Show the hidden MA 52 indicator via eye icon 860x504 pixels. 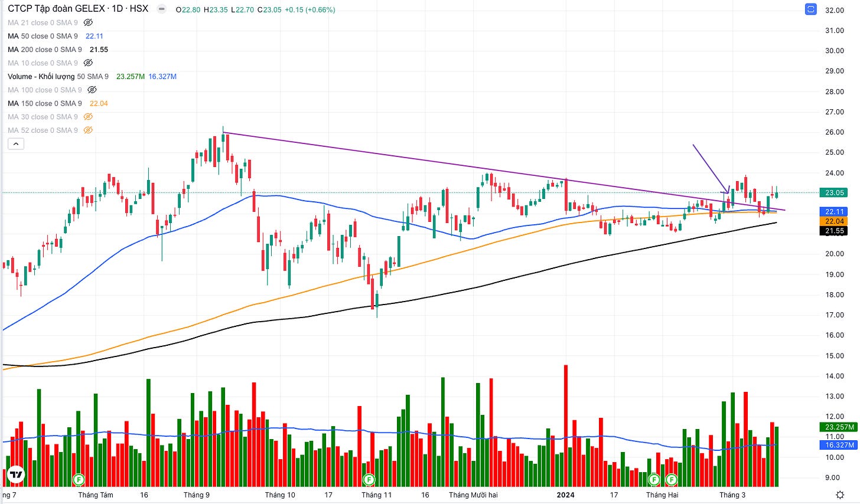point(88,130)
